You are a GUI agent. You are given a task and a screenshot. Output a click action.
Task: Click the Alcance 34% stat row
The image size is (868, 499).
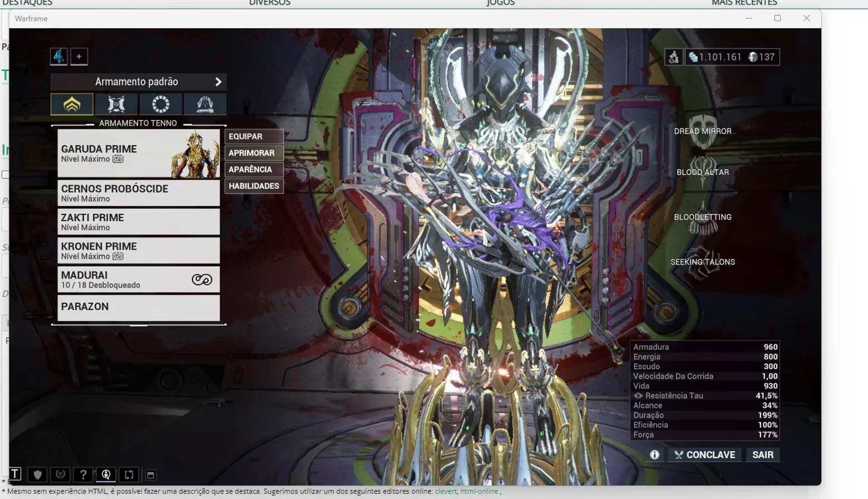[705, 405]
